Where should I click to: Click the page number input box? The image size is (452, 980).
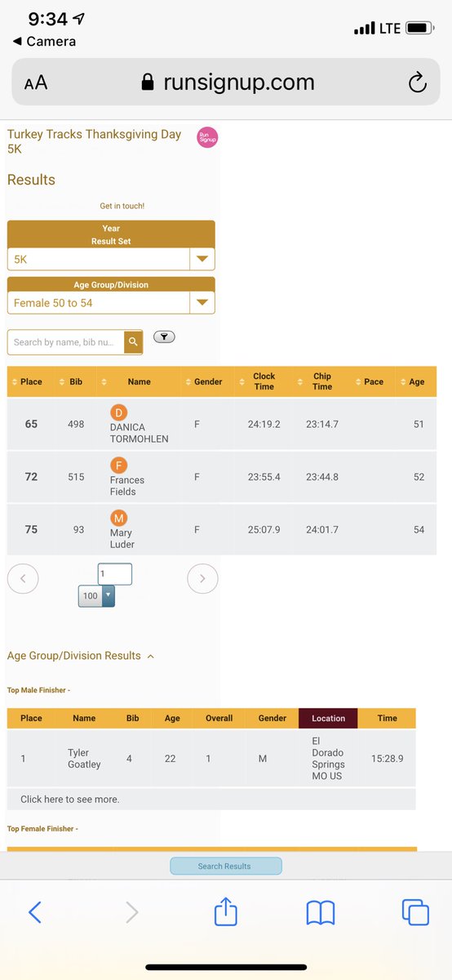click(x=114, y=573)
